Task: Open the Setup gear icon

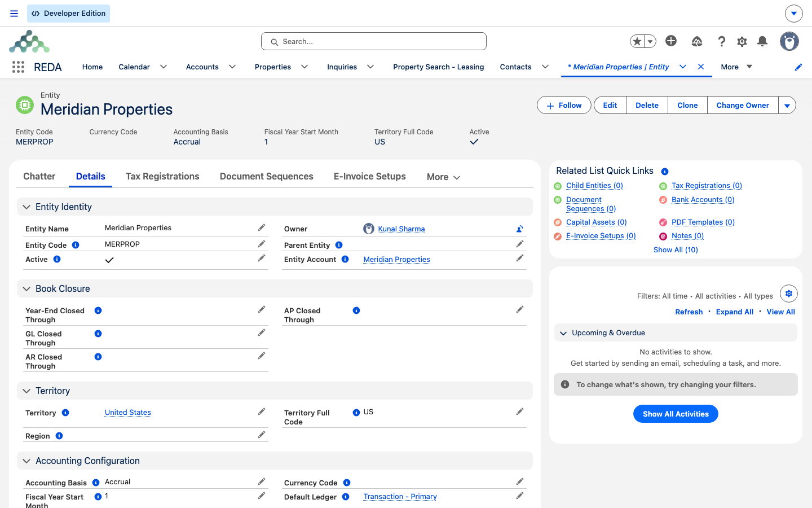Action: click(742, 41)
